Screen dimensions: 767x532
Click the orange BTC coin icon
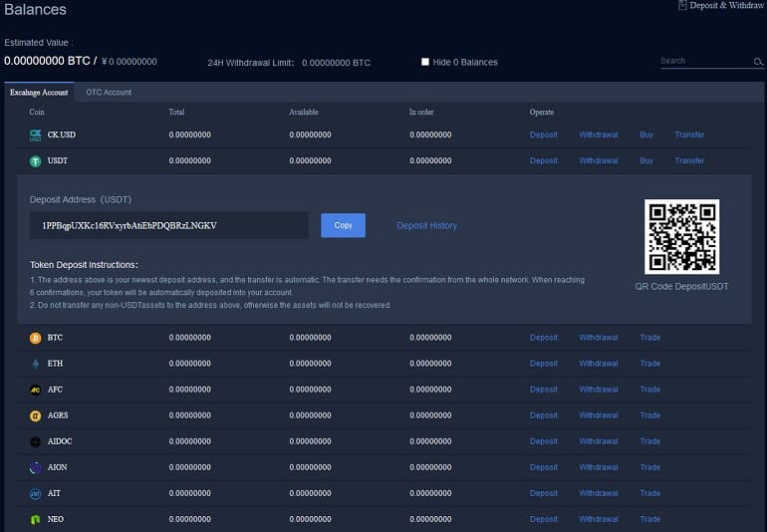[x=36, y=338]
